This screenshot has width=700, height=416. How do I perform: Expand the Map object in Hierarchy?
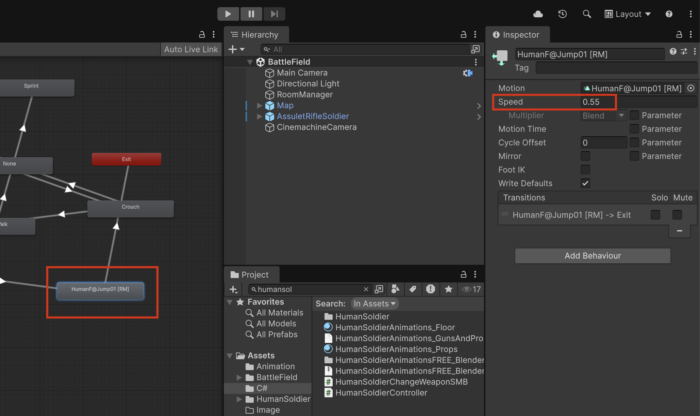pyautogui.click(x=260, y=105)
